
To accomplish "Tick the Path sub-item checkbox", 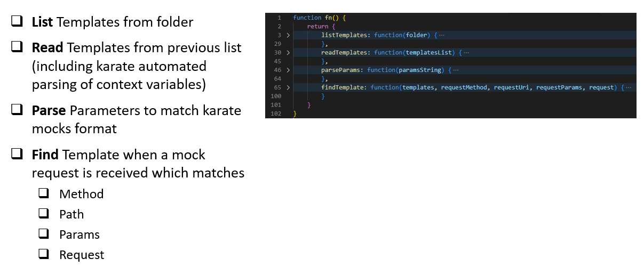I will (44, 214).
